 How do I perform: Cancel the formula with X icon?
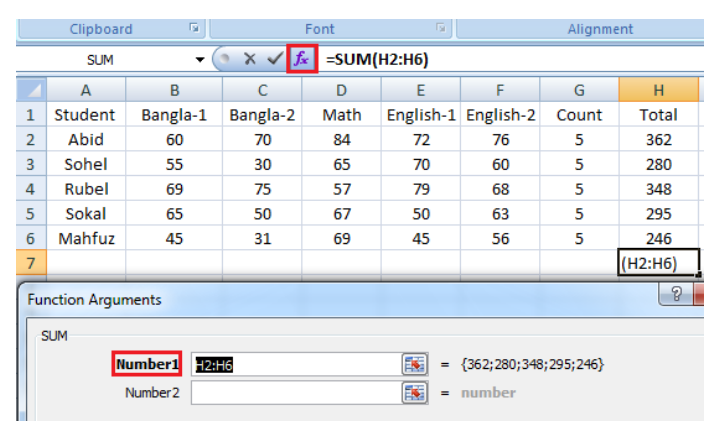250,59
